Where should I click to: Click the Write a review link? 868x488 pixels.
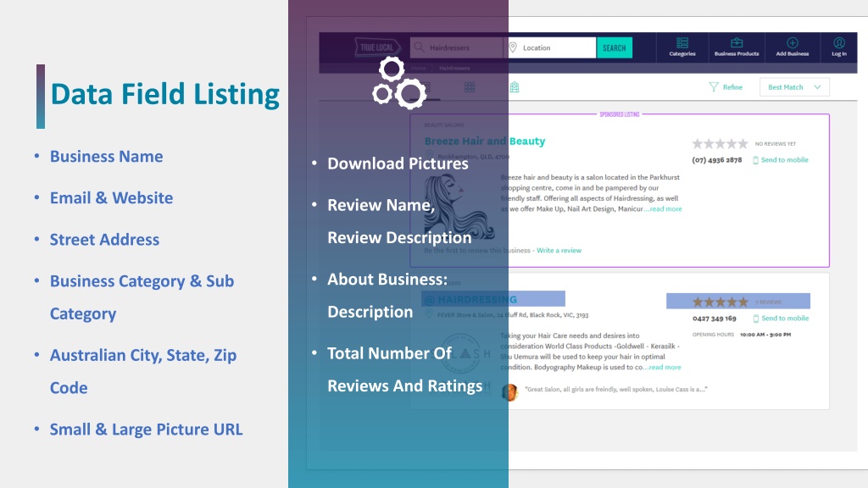point(559,250)
